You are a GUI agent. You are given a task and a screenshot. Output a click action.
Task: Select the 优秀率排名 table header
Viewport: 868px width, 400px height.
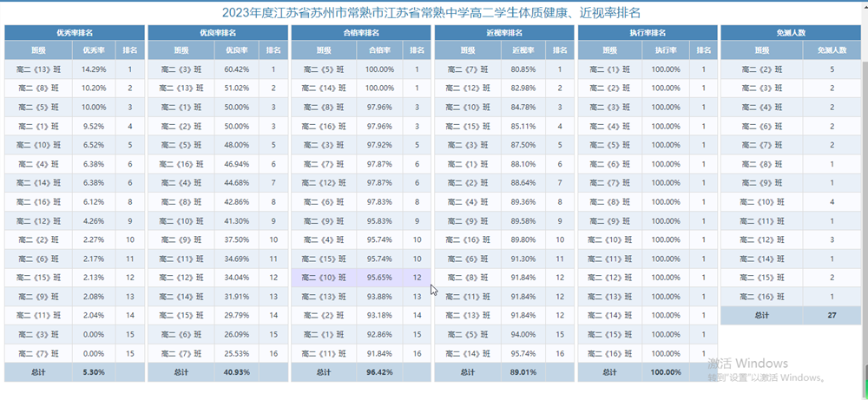click(75, 33)
